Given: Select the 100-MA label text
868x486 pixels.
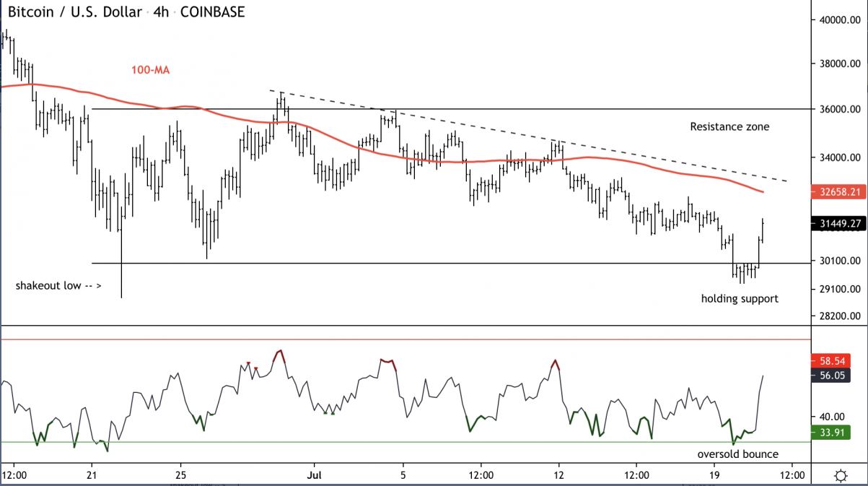Looking at the screenshot, I should click(150, 70).
